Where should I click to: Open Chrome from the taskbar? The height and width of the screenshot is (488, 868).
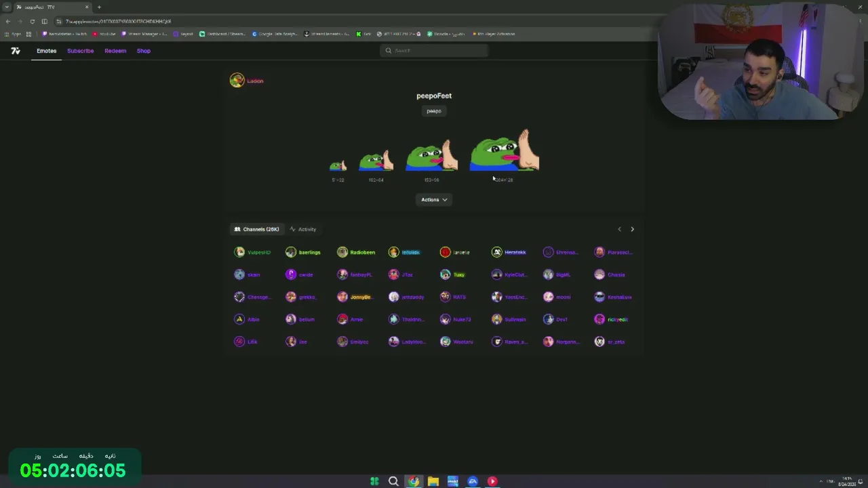coord(413,481)
